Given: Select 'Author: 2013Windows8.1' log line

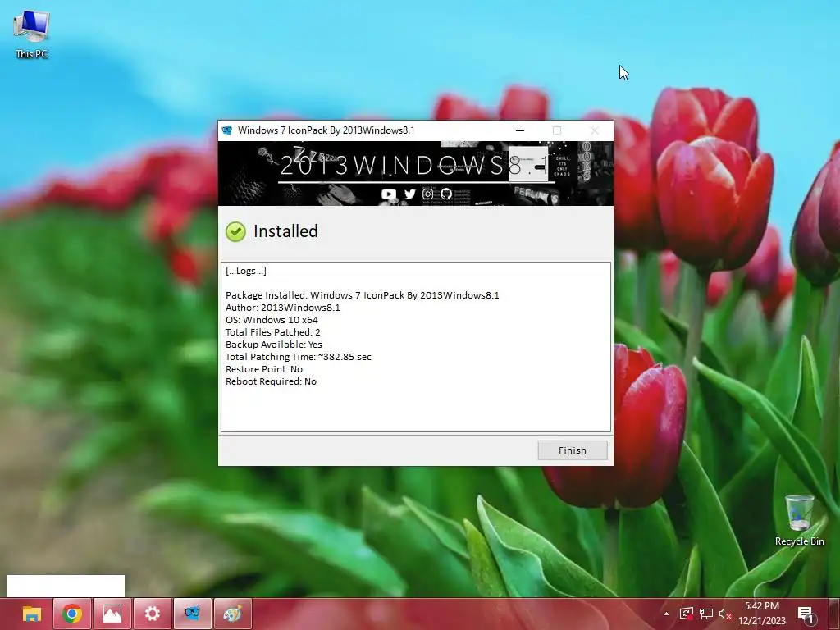Looking at the screenshot, I should pyautogui.click(x=283, y=308).
